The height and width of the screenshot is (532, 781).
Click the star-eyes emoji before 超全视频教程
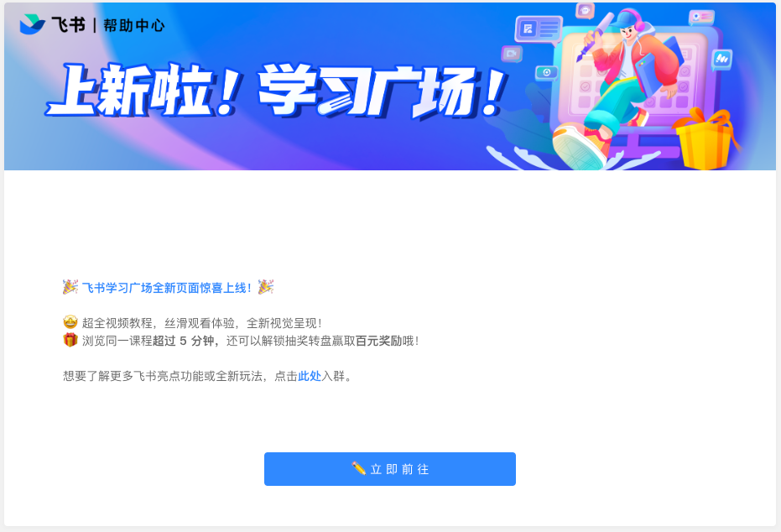pyautogui.click(x=70, y=322)
